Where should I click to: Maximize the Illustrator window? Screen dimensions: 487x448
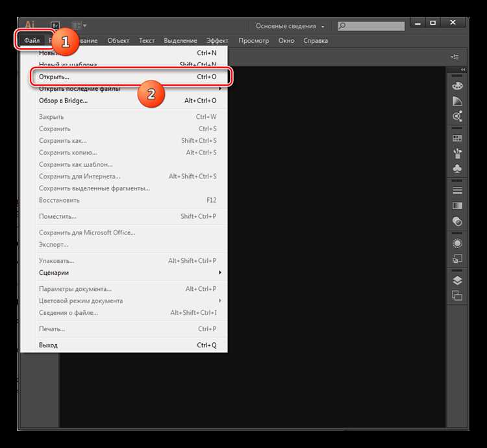pyautogui.click(x=433, y=23)
